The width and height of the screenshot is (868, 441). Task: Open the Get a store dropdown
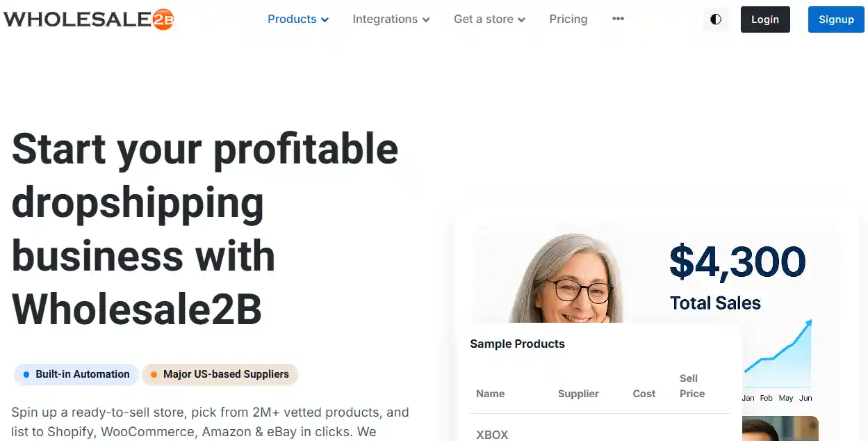[x=483, y=19]
